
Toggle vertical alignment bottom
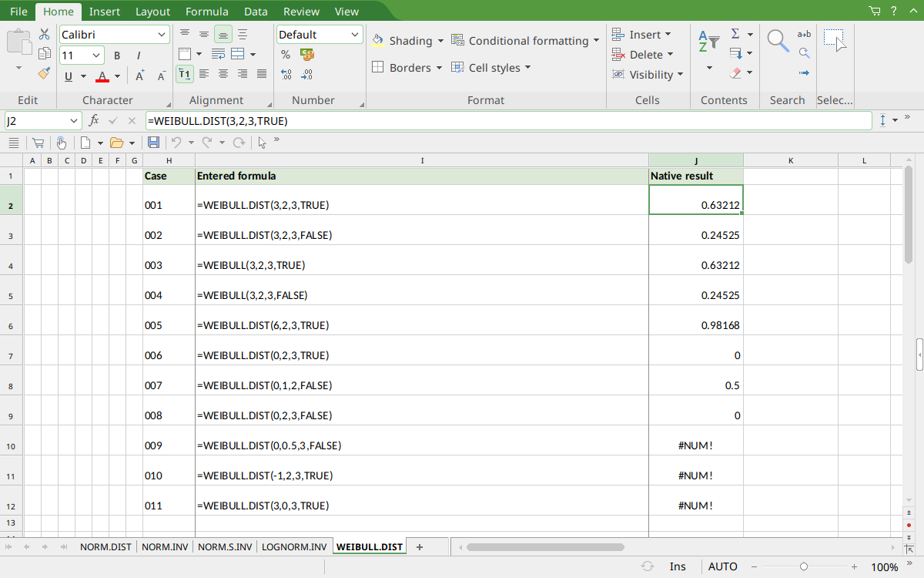tap(223, 35)
